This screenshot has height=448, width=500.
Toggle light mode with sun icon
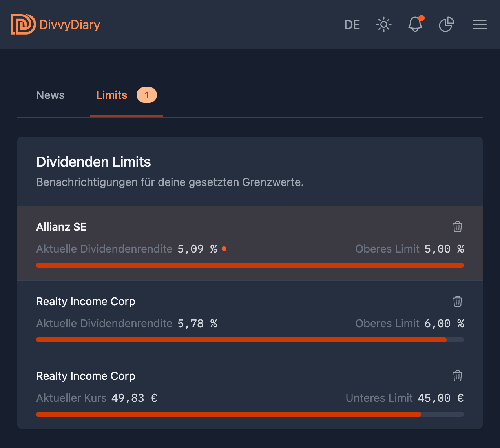(383, 25)
